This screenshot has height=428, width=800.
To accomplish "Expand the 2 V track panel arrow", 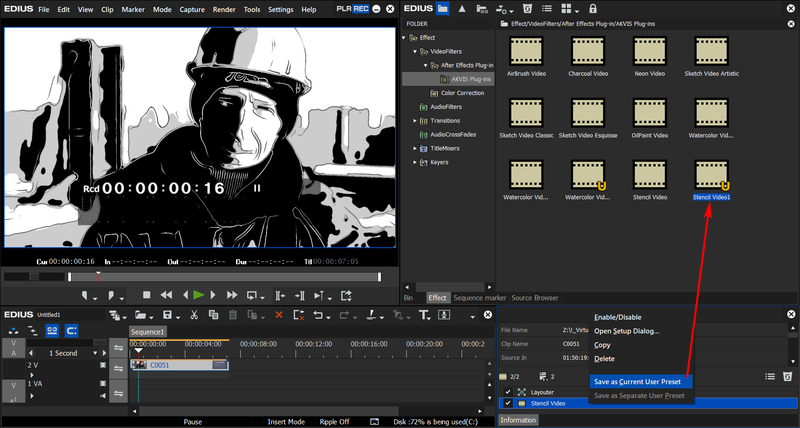I will [x=32, y=374].
